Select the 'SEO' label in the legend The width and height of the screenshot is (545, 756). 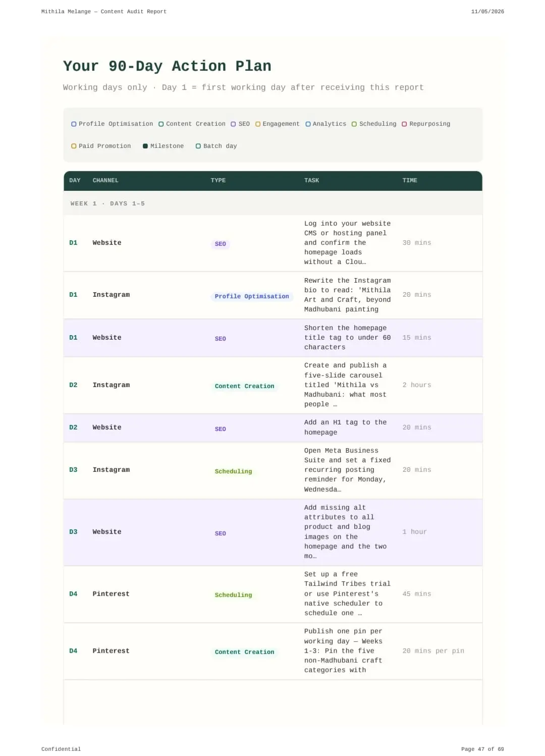click(x=244, y=124)
